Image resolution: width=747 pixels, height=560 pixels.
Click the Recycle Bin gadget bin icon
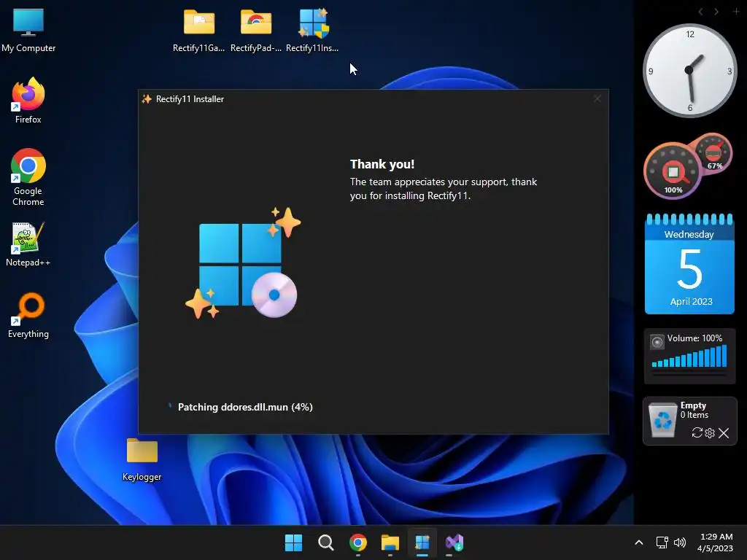coord(662,420)
